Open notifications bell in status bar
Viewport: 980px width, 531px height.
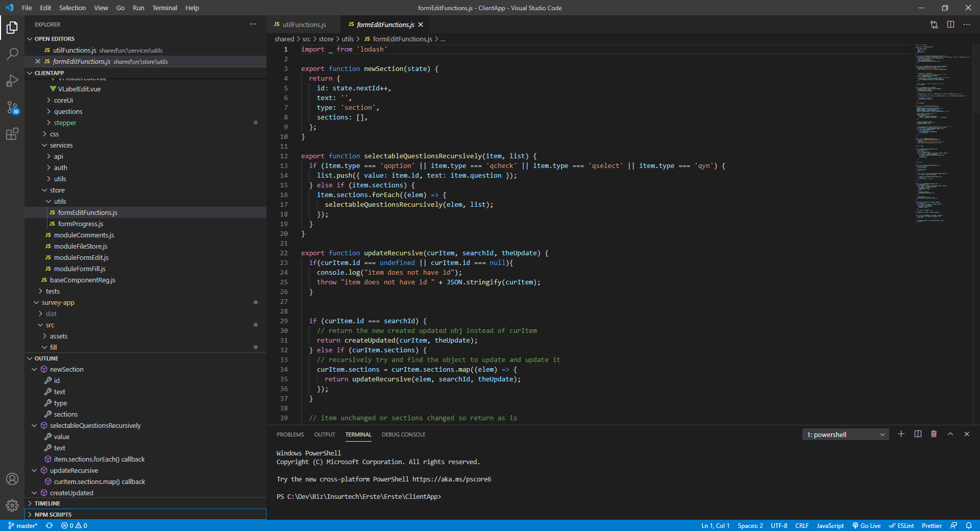tap(968, 525)
